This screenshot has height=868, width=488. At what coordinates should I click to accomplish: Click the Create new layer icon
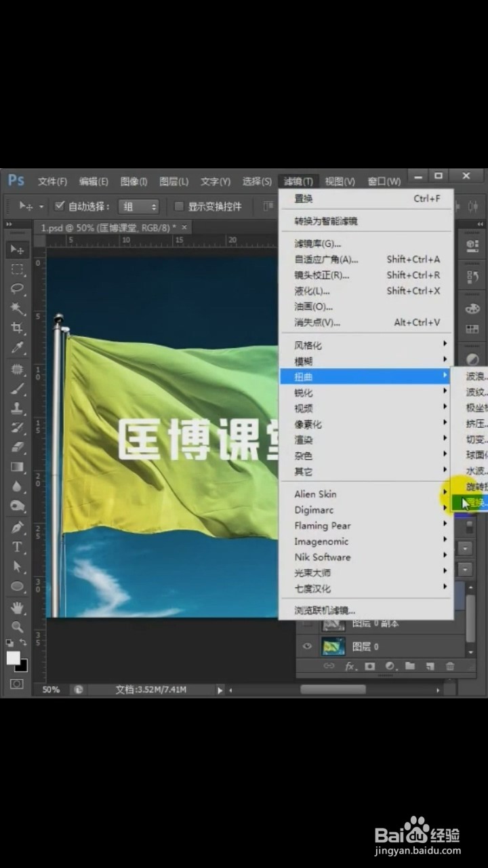click(x=430, y=667)
